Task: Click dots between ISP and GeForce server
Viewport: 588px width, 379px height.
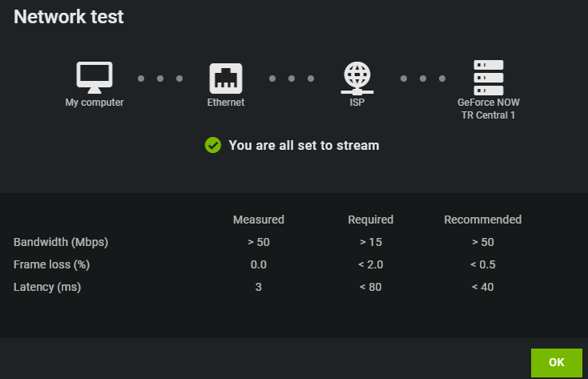Action: click(423, 79)
